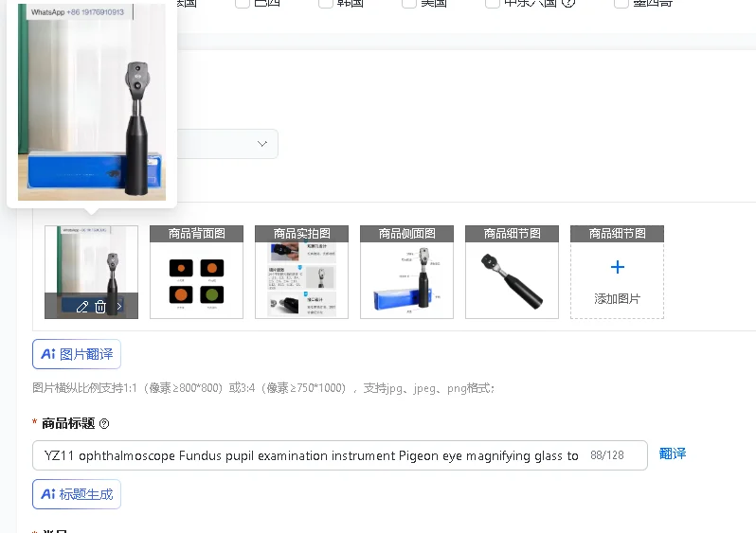The image size is (756, 533).
Task: Click the AI 图片翻译 button
Action: (77, 354)
